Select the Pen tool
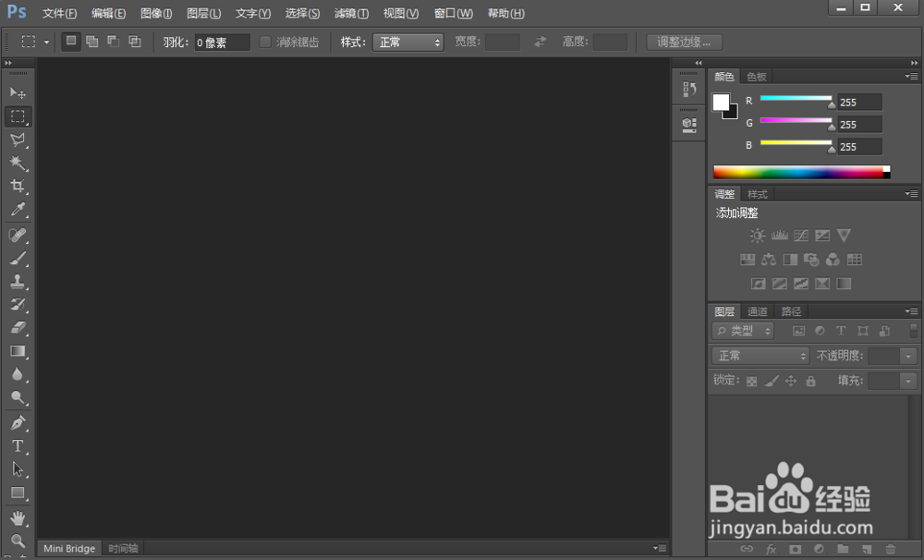Screen dimensions: 924x560 point(18,422)
